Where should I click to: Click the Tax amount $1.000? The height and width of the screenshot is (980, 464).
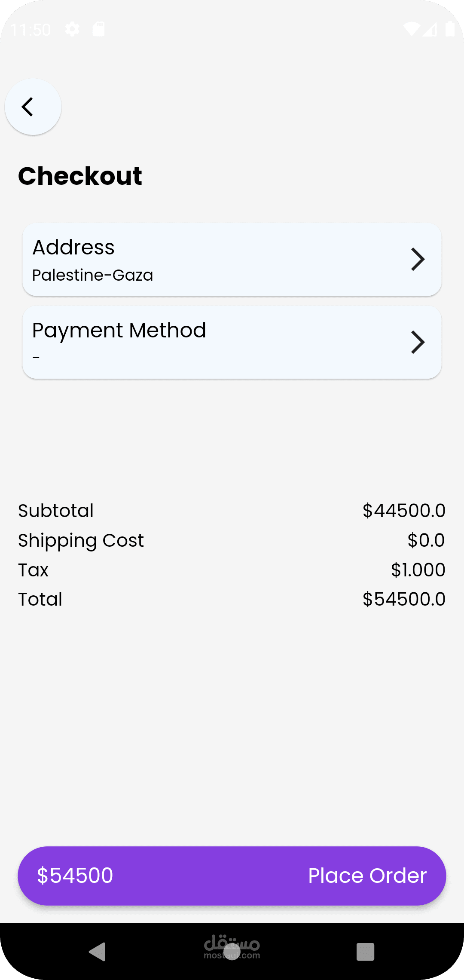pyautogui.click(x=418, y=570)
